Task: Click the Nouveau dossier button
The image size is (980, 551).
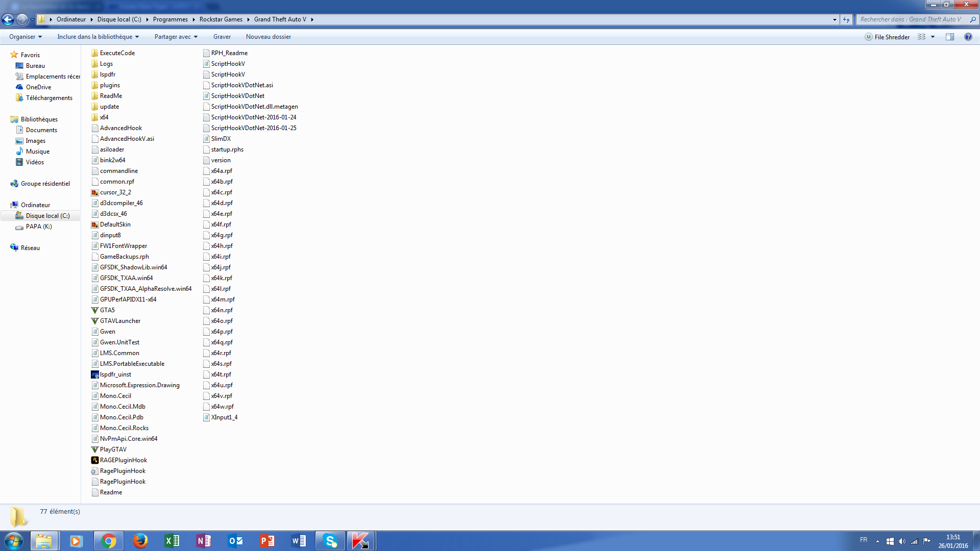Action: pyautogui.click(x=268, y=37)
